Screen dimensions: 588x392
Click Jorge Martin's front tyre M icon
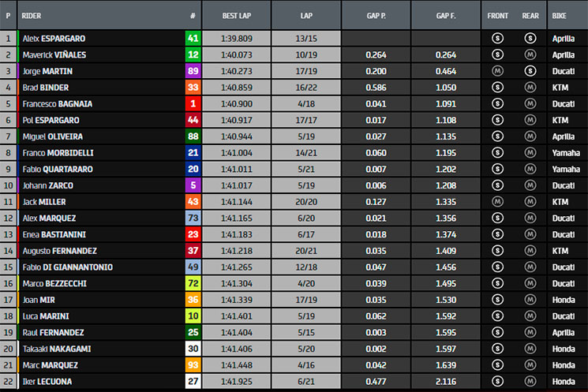click(x=497, y=70)
